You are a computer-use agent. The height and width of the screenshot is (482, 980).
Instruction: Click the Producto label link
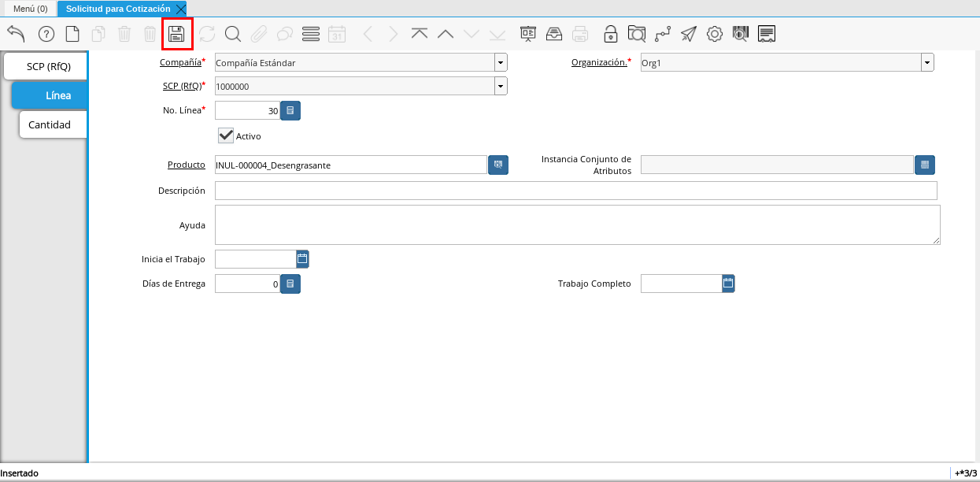tap(187, 165)
